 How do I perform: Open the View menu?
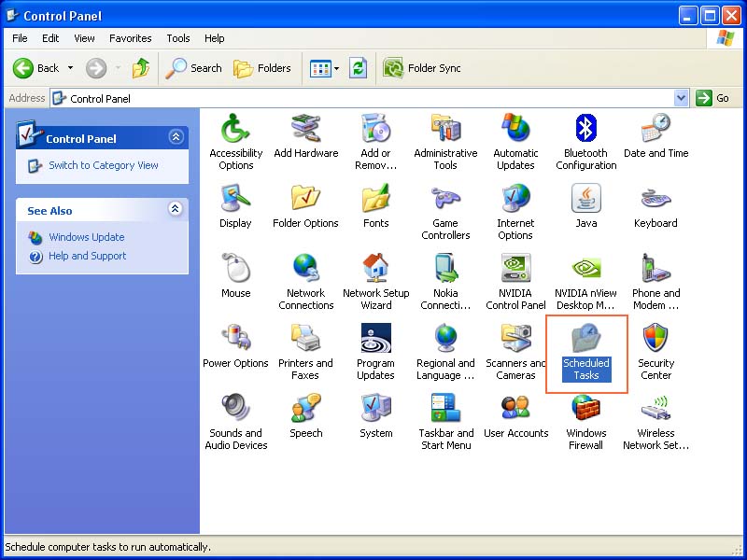[x=84, y=38]
